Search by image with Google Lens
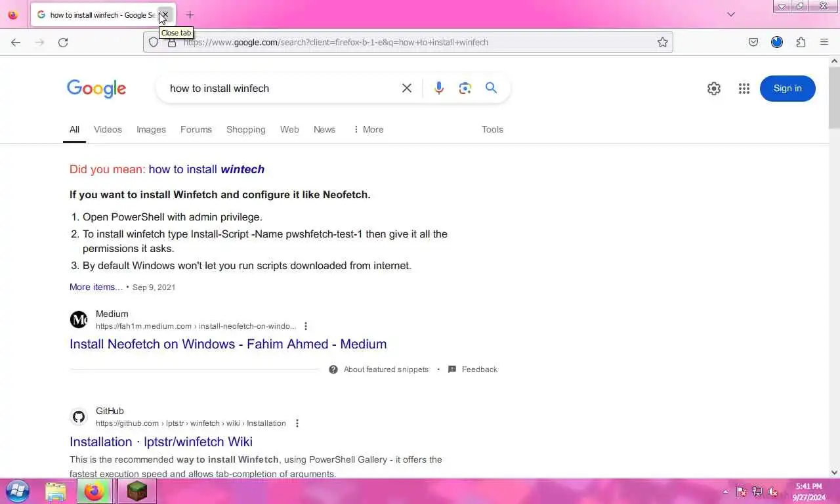Viewport: 840px width, 504px height. click(465, 88)
